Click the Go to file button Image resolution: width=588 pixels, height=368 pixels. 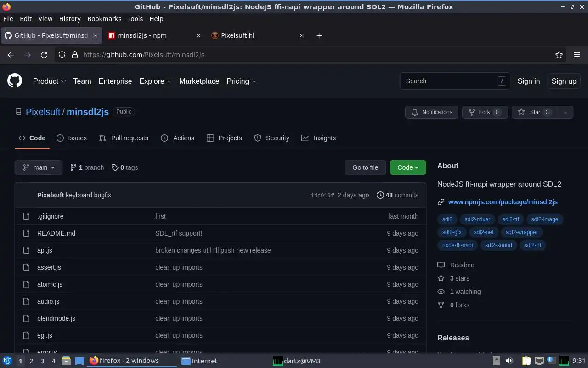(x=365, y=167)
